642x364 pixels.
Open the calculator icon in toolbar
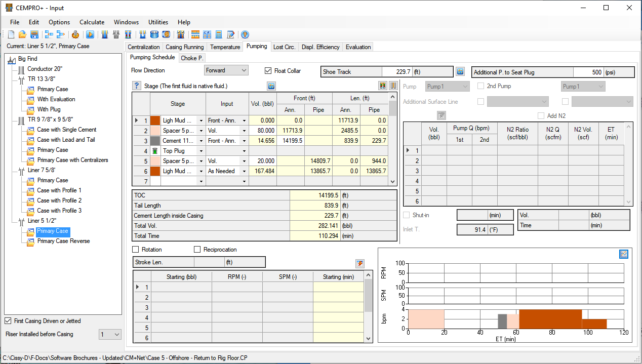[219, 34]
